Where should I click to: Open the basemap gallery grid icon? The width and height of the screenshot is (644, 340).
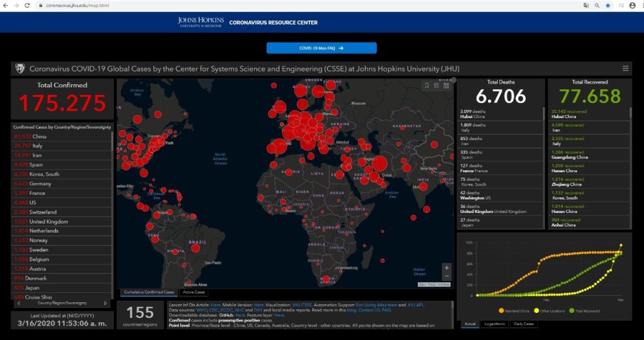click(445, 85)
